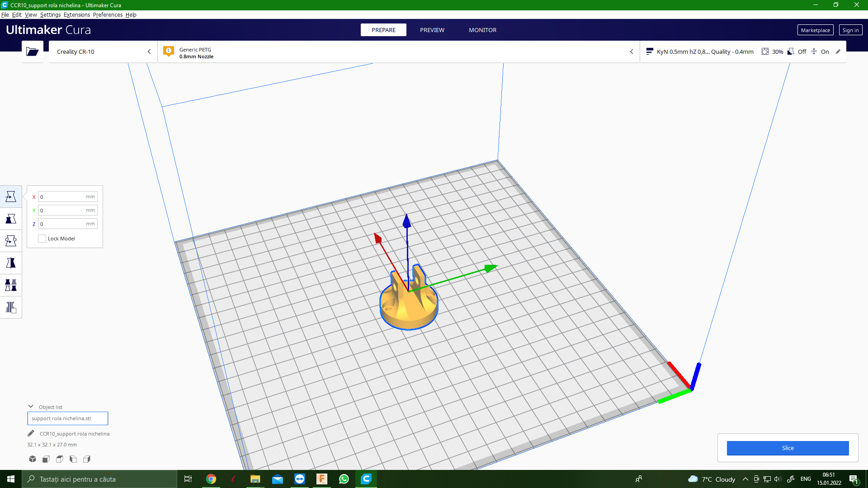
Task: Select the Move tool in left toolbar
Action: pyautogui.click(x=11, y=197)
